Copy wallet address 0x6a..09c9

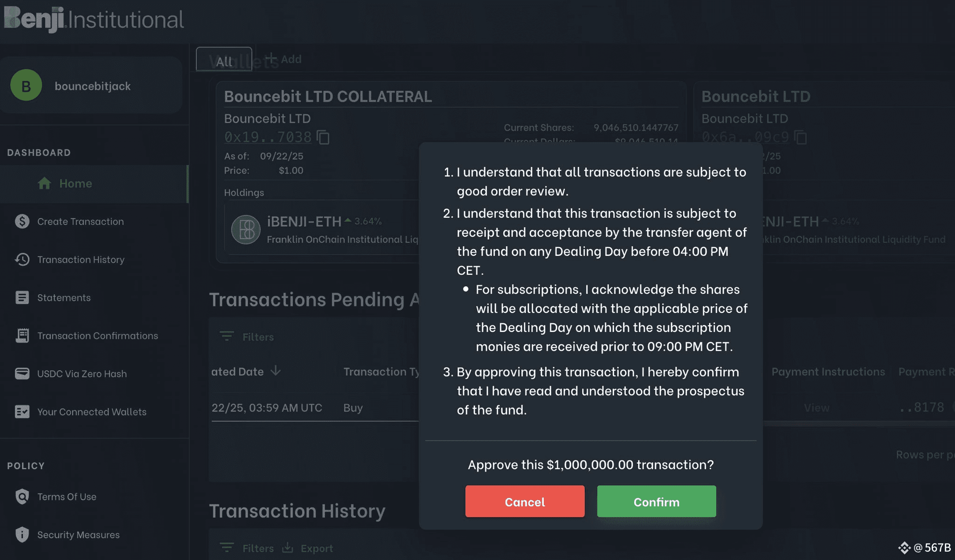pos(800,138)
